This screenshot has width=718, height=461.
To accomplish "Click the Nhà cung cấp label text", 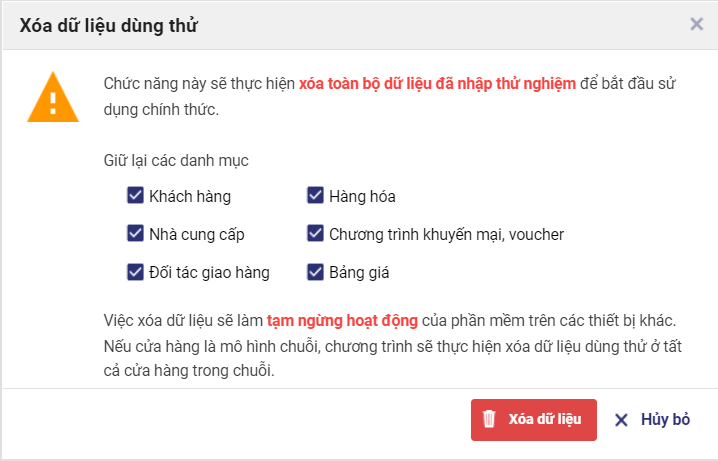I will 197,235.
